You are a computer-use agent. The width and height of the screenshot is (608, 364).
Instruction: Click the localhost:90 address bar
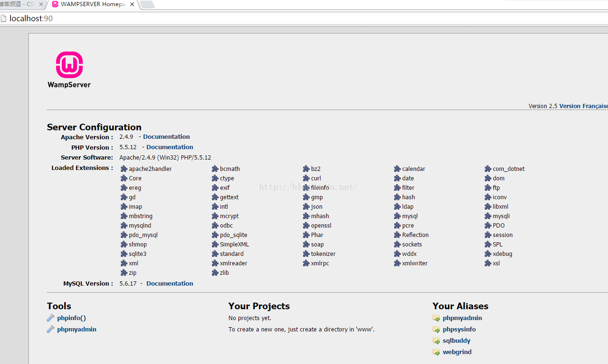coord(304,18)
